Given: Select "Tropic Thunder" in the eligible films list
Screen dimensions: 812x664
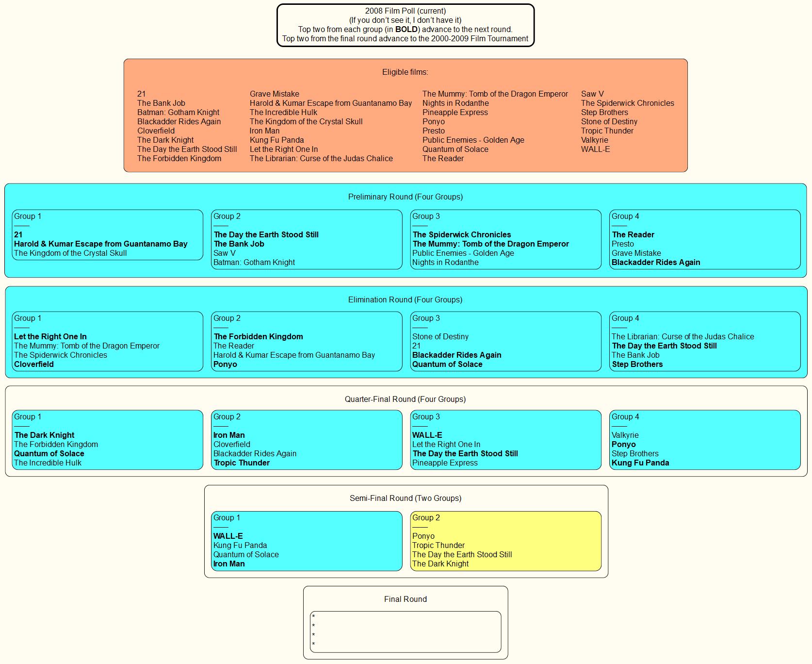Looking at the screenshot, I should (x=607, y=131).
